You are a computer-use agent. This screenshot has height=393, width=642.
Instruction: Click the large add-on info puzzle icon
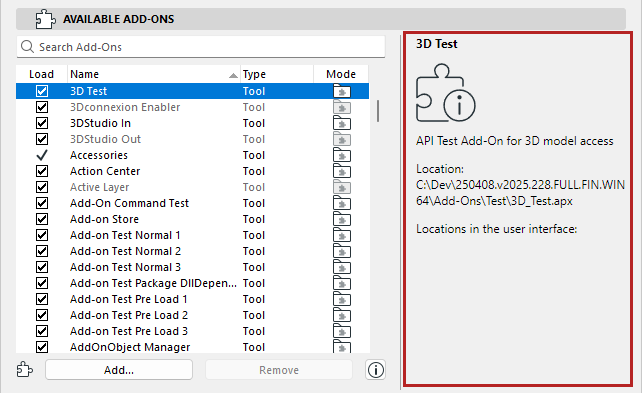pos(445,93)
